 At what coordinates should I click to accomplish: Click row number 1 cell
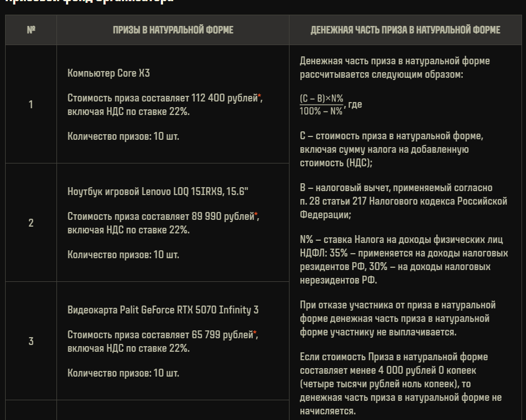pos(31,104)
